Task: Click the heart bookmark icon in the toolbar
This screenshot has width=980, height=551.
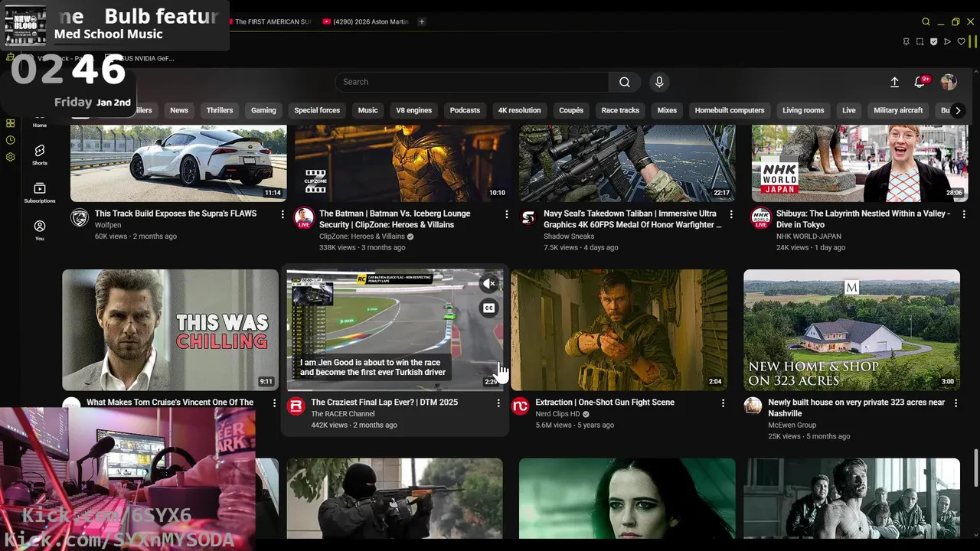Action: (961, 41)
